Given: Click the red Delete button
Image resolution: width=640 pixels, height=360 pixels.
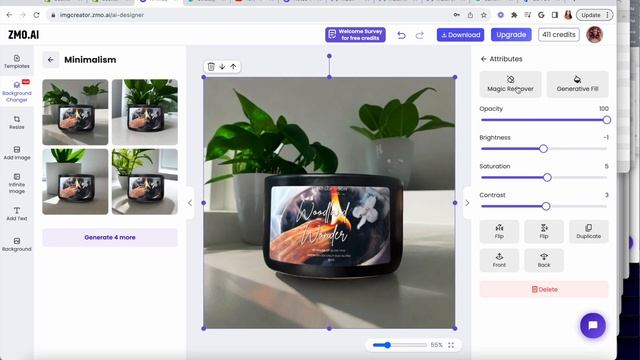Looking at the screenshot, I should tap(544, 289).
